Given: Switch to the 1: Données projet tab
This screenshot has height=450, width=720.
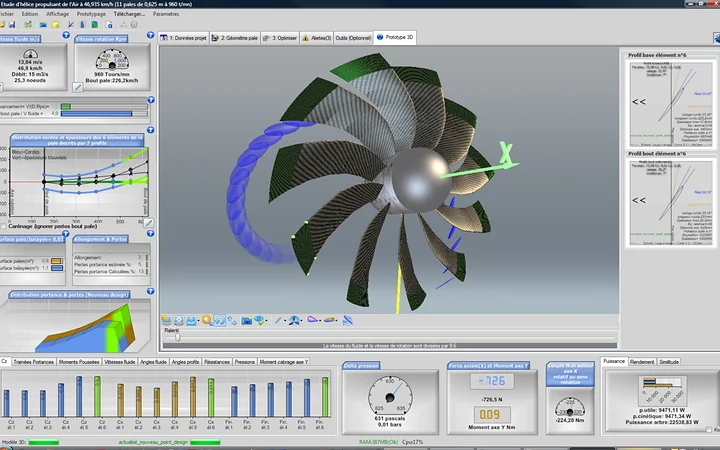Looking at the screenshot, I should (x=183, y=38).
